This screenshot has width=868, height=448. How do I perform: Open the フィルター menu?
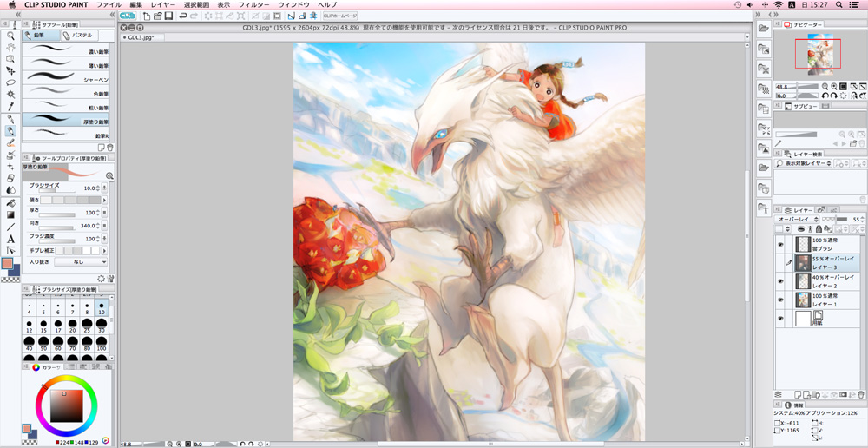click(x=253, y=4)
